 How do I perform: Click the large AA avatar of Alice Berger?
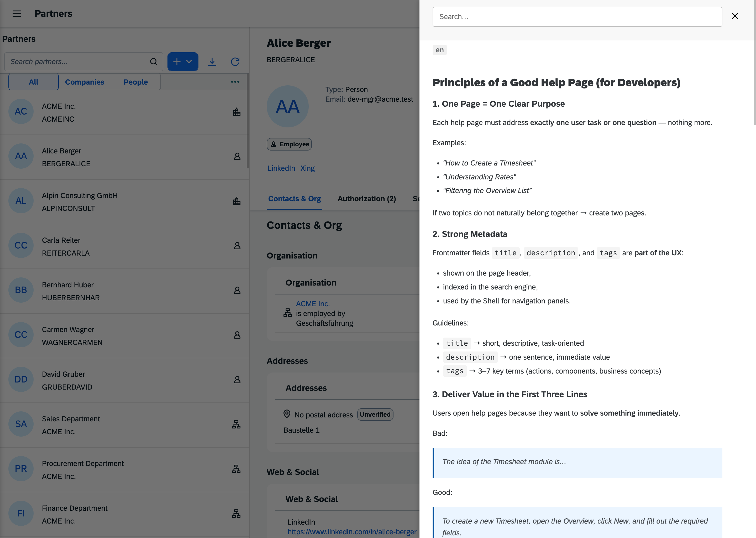(288, 107)
